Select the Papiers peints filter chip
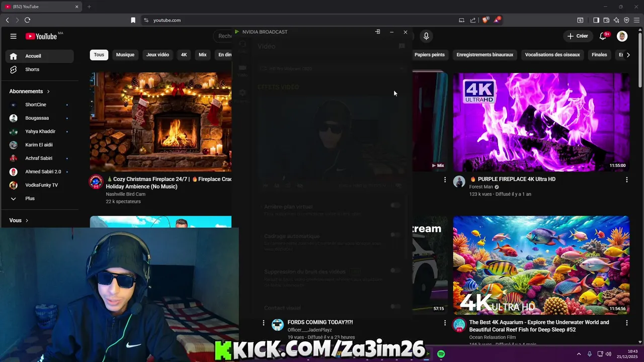The height and width of the screenshot is (362, 644). 430,55
